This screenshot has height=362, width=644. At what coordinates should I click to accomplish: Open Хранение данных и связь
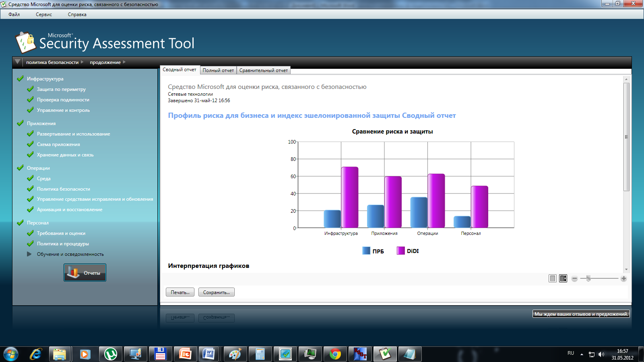pyautogui.click(x=65, y=155)
